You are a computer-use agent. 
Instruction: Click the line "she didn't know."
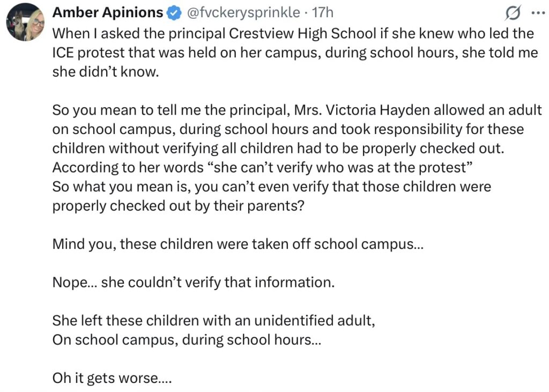[106, 72]
